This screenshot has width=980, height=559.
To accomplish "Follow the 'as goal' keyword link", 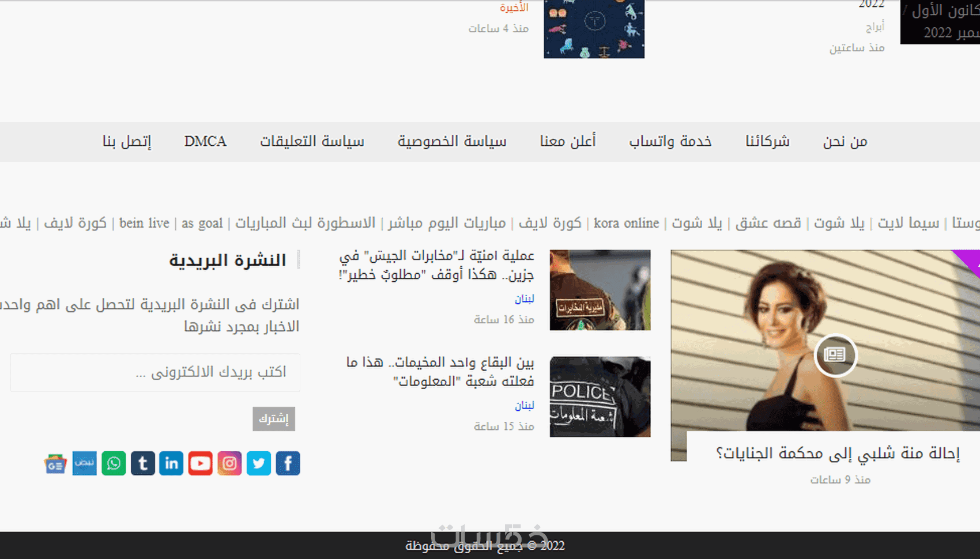I will 202,223.
